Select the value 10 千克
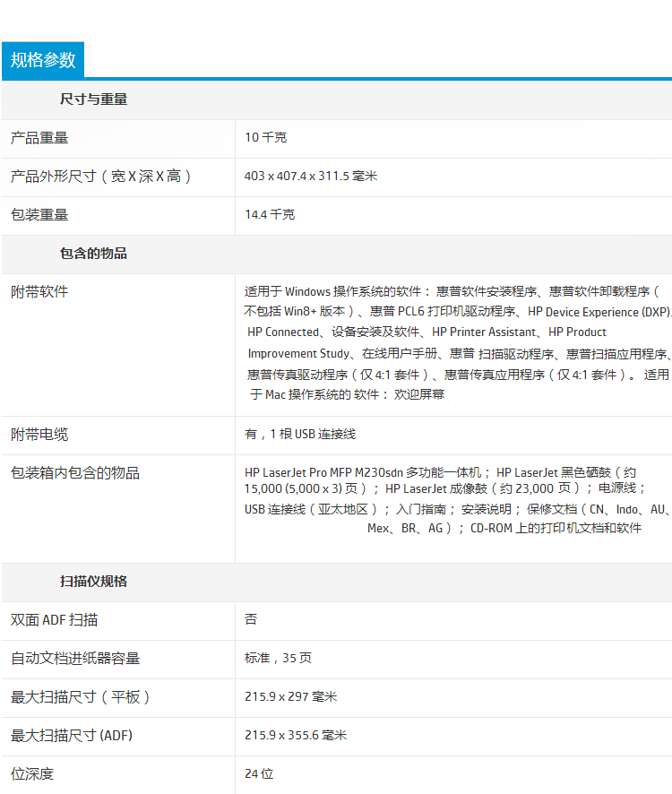This screenshot has width=672, height=794. pos(266,137)
